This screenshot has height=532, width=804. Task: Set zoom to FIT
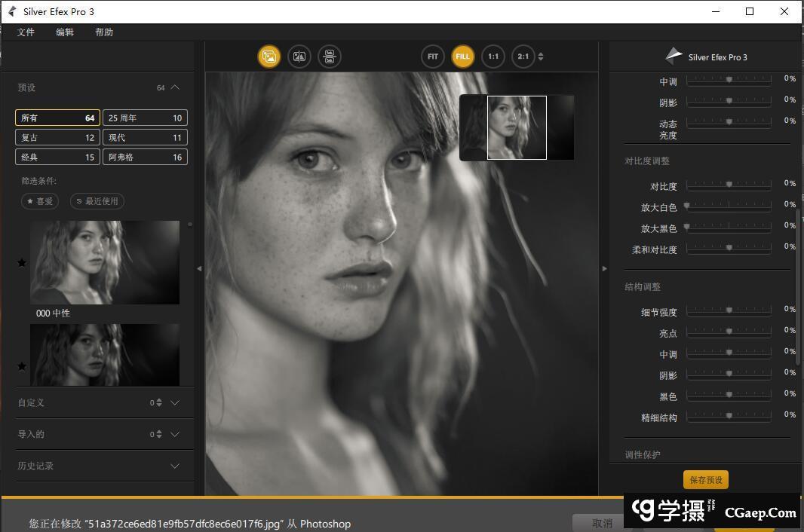pos(433,57)
